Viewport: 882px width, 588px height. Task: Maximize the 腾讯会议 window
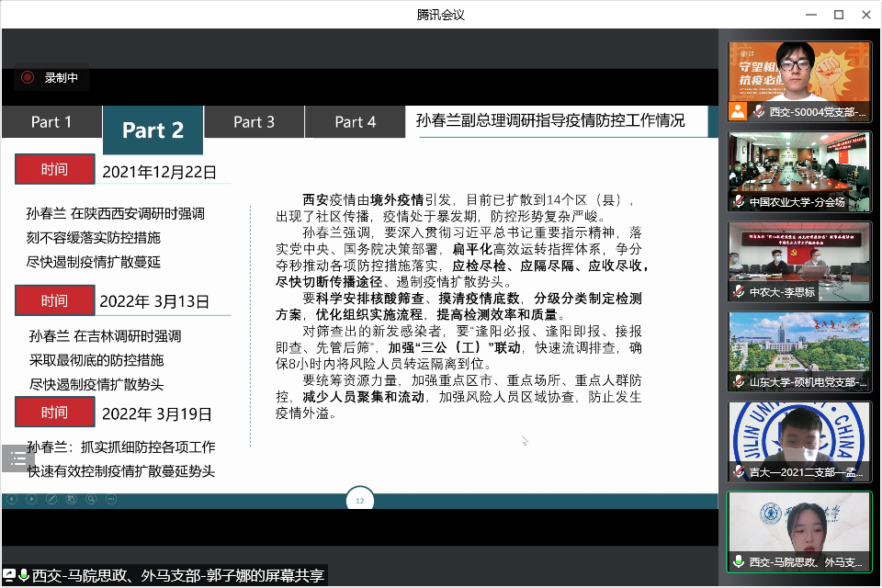point(839,14)
